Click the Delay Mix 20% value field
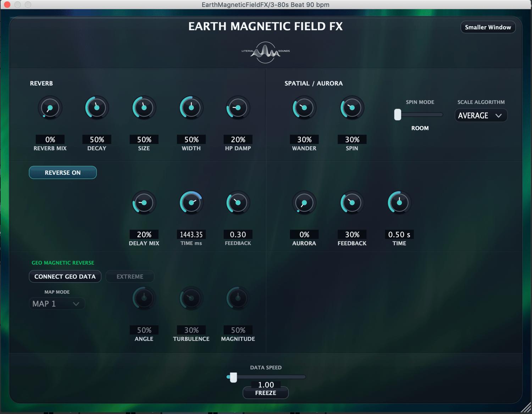Viewport: 532px width, 414px height. pos(144,234)
